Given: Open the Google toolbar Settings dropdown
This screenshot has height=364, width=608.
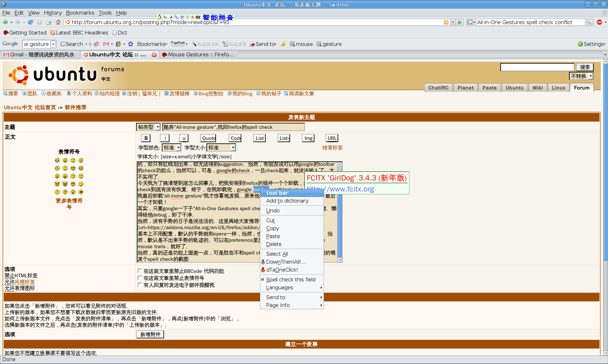Looking at the screenshot, I should (x=592, y=44).
